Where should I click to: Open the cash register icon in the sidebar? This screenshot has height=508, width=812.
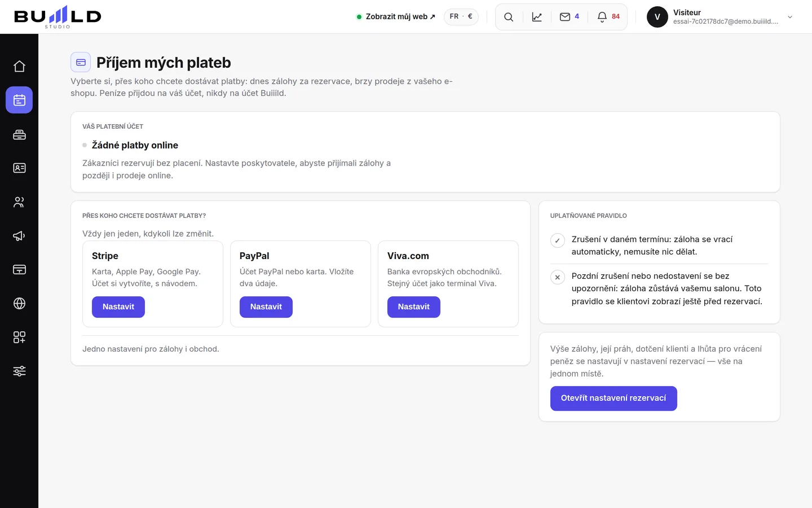[x=19, y=134]
